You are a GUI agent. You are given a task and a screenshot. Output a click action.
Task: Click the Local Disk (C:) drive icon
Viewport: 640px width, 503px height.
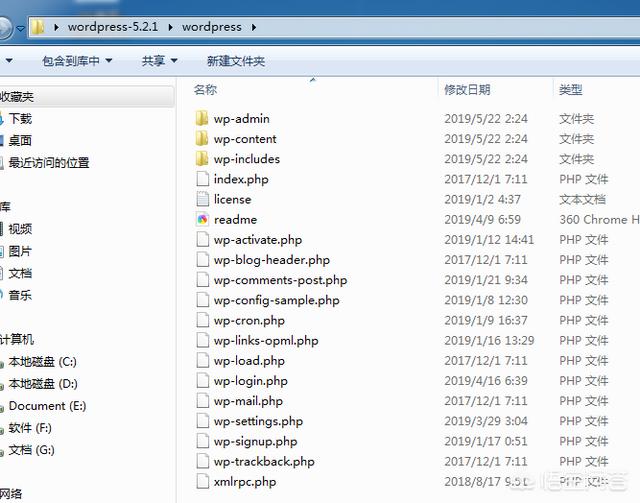point(1,362)
